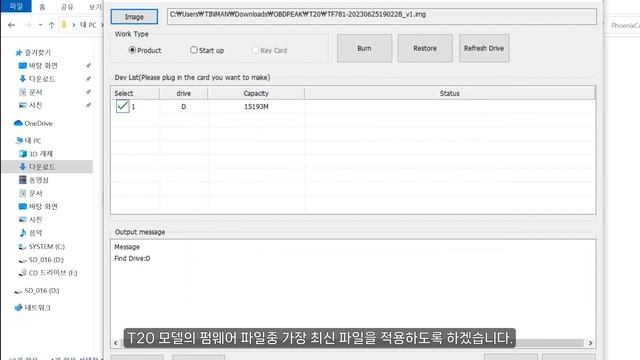Click the pin icon beside pinned 문서
Viewport: 640px width, 360px height.
point(88,92)
